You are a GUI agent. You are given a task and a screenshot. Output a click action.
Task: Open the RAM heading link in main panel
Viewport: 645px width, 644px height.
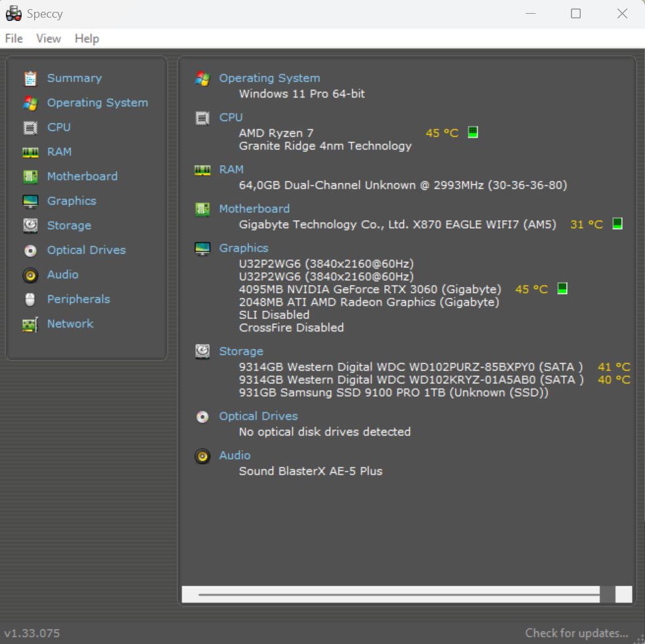231,170
